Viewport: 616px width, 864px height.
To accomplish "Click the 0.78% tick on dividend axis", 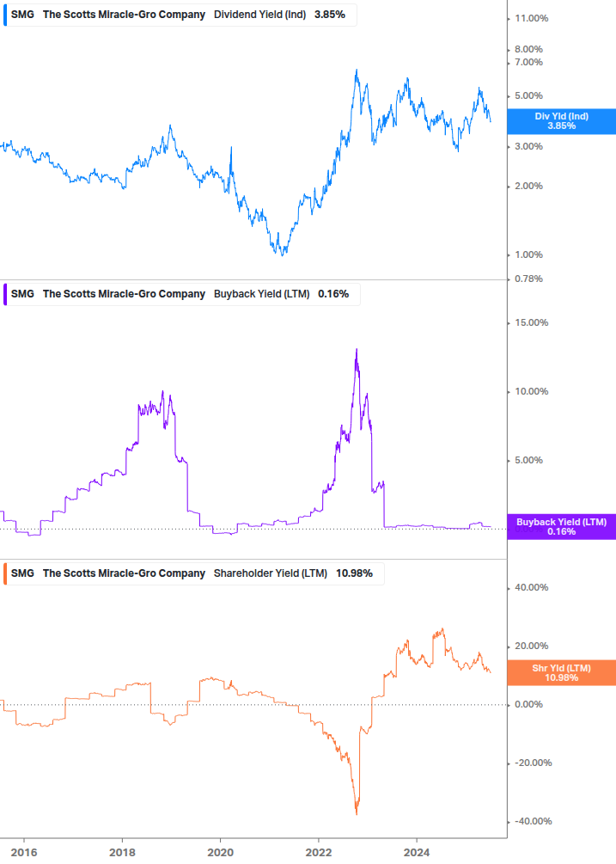I will [x=528, y=279].
